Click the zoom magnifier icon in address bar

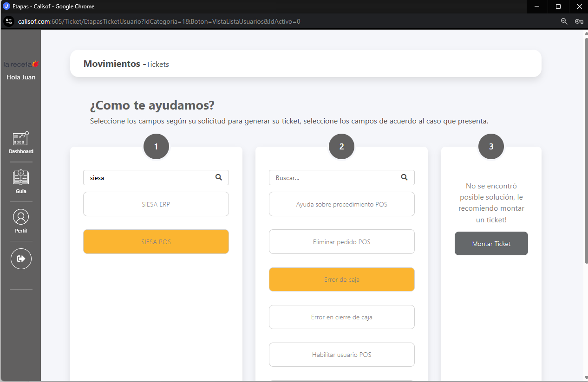coord(564,21)
